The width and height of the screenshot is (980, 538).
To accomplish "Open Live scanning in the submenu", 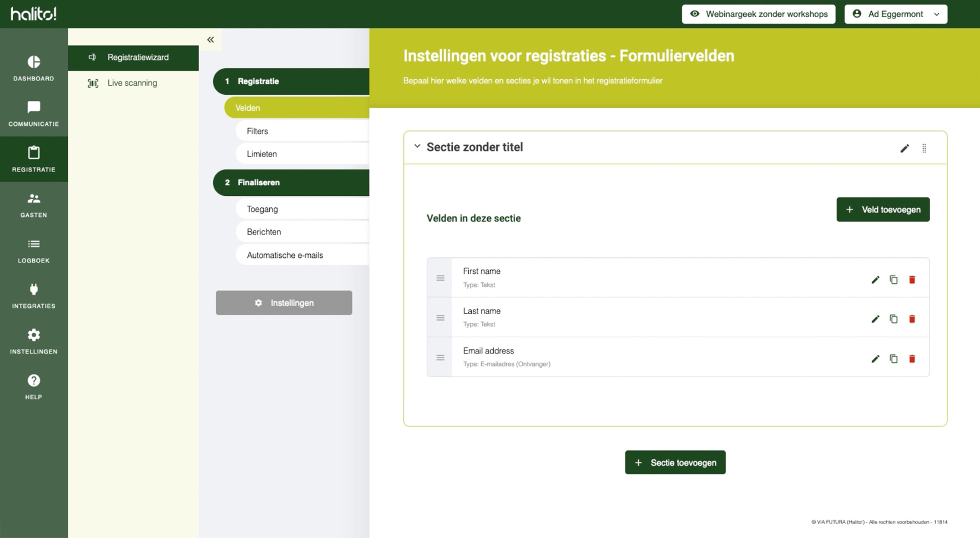I will coord(133,83).
